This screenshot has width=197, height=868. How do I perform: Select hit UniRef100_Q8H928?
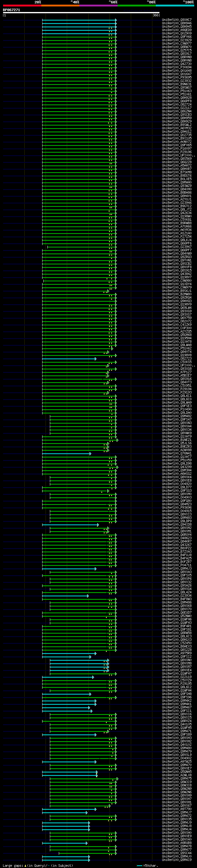click(177, 98)
